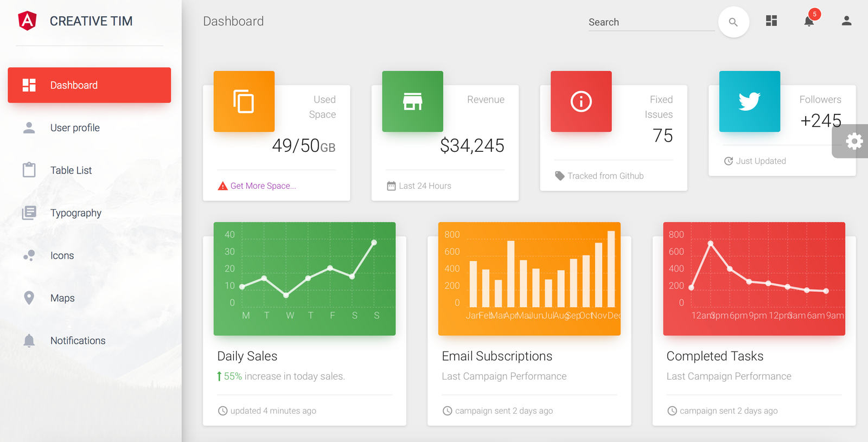Screen dimensions: 868x442
Task: Click the Just Updated text
Action: click(x=761, y=161)
